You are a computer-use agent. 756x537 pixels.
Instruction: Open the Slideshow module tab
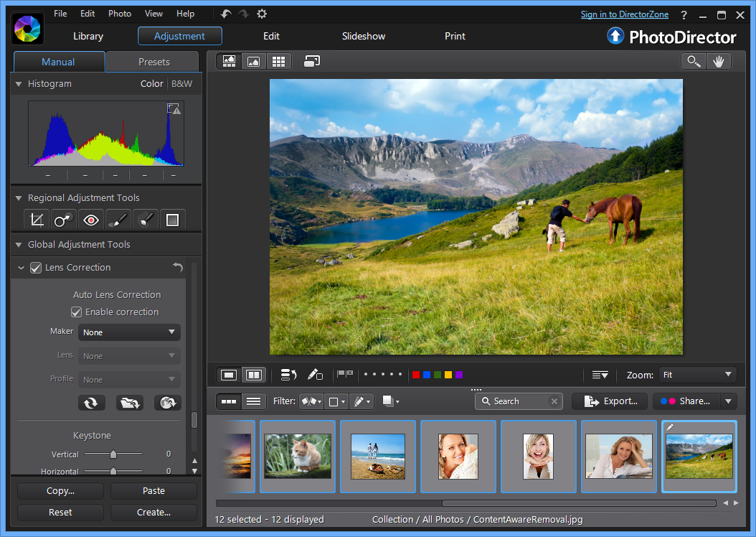pyautogui.click(x=363, y=36)
